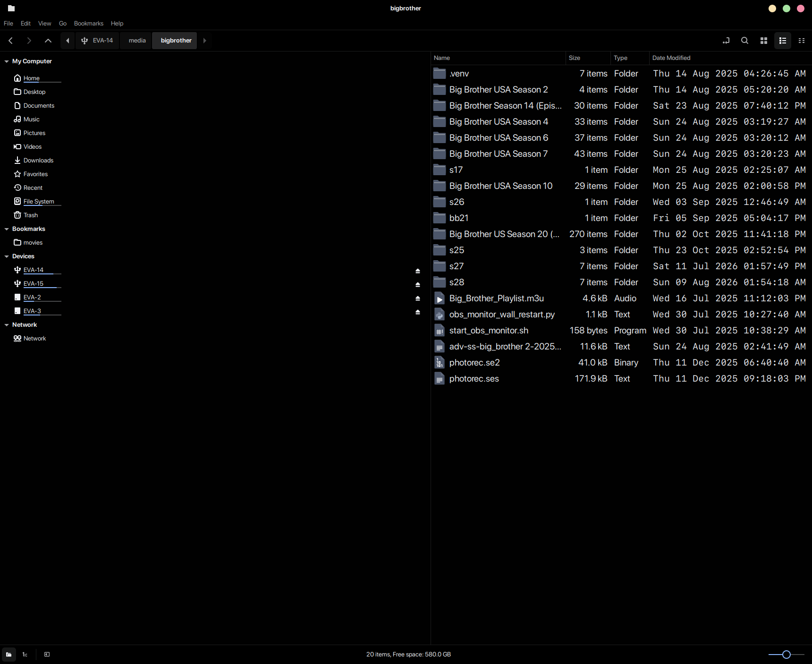Select the EVA-15 device entry
This screenshot has height=664, width=812.
34,284
